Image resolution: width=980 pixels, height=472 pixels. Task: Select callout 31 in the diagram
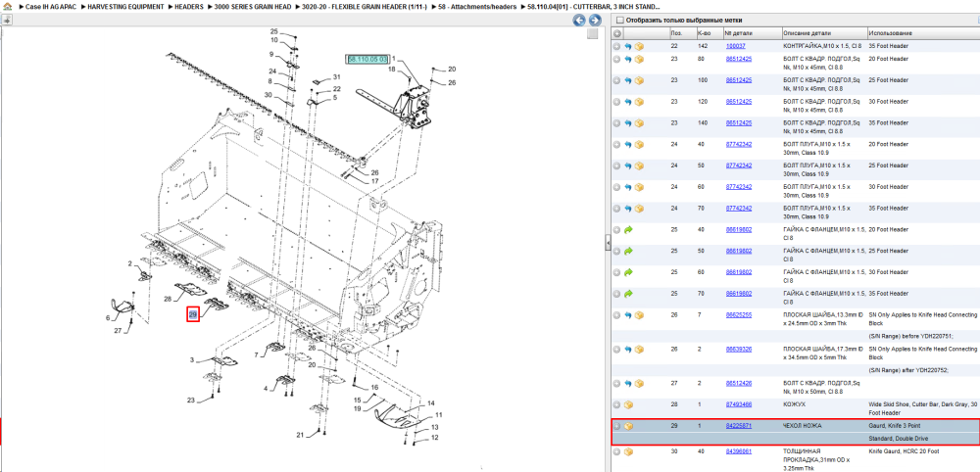[x=337, y=76]
